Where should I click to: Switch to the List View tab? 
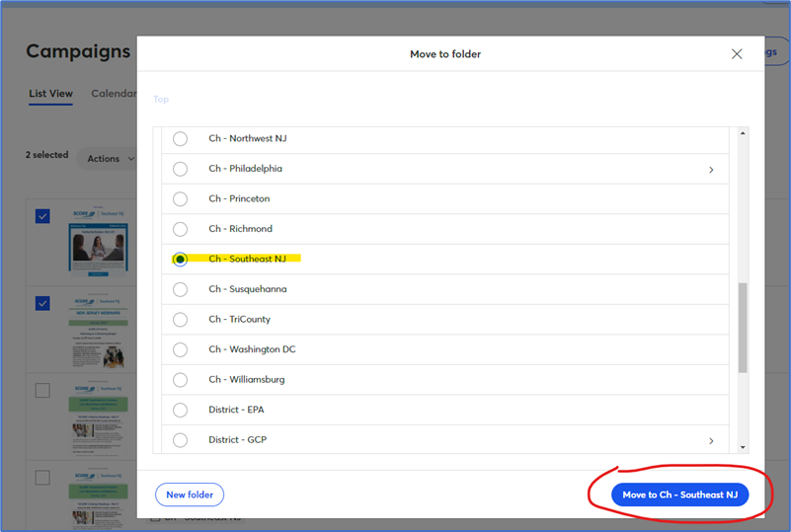(50, 94)
